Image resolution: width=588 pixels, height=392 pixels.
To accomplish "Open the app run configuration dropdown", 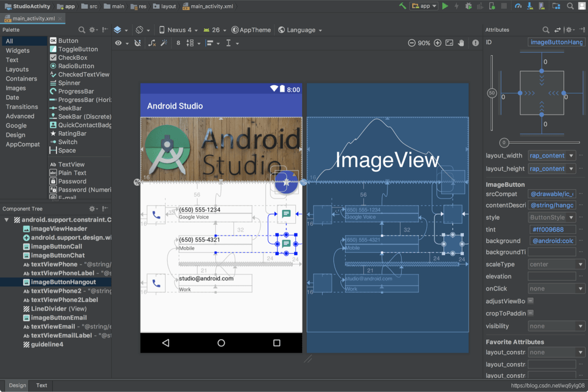I will point(425,6).
